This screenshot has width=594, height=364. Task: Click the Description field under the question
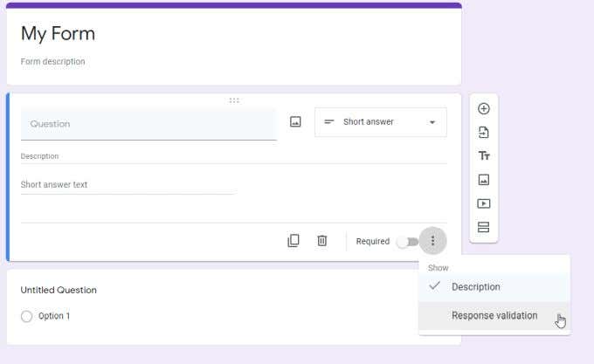coord(234,156)
